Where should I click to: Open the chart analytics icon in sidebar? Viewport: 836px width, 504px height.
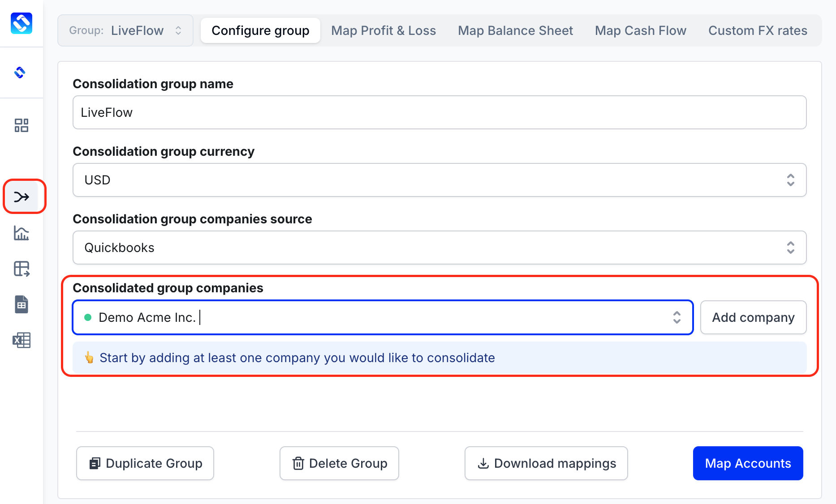pos(22,233)
